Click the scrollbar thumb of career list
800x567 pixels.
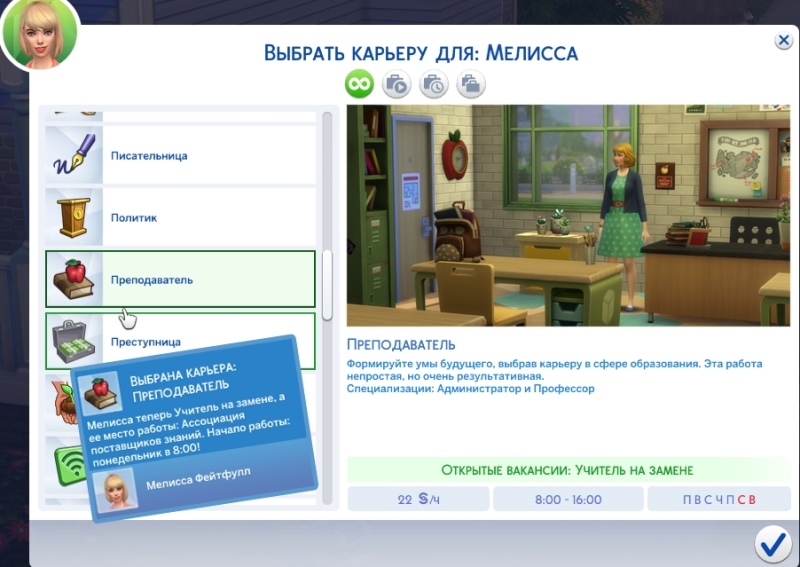click(x=327, y=286)
